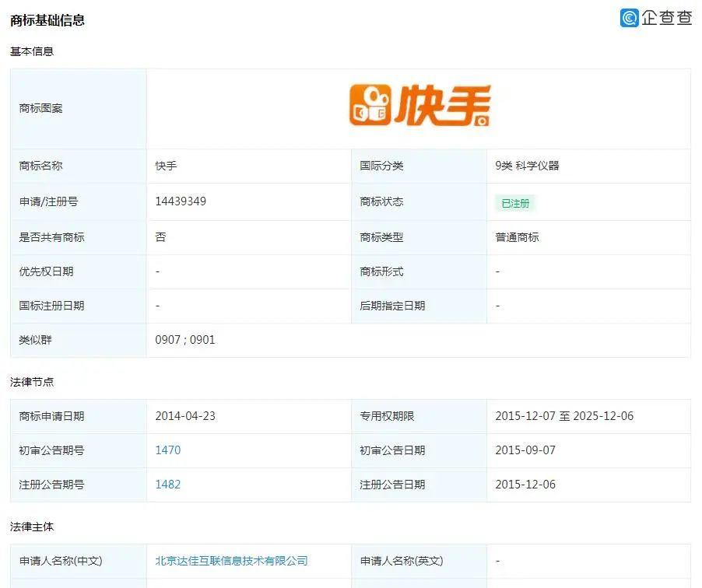Click the 商标类型 value 普通商标
Screen dimensions: 702x588
point(514,237)
